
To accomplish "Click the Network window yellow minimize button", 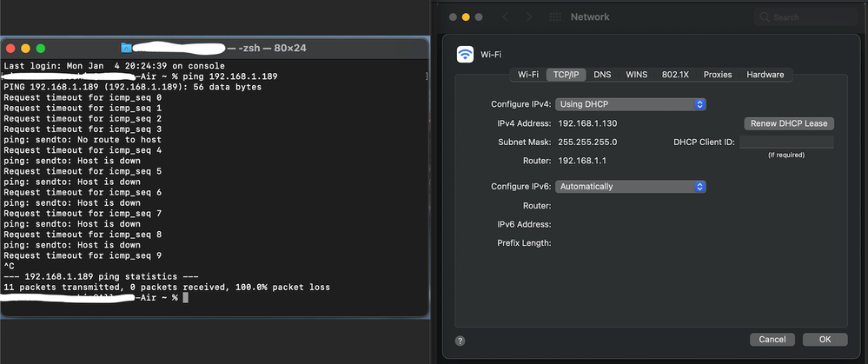I will point(466,17).
